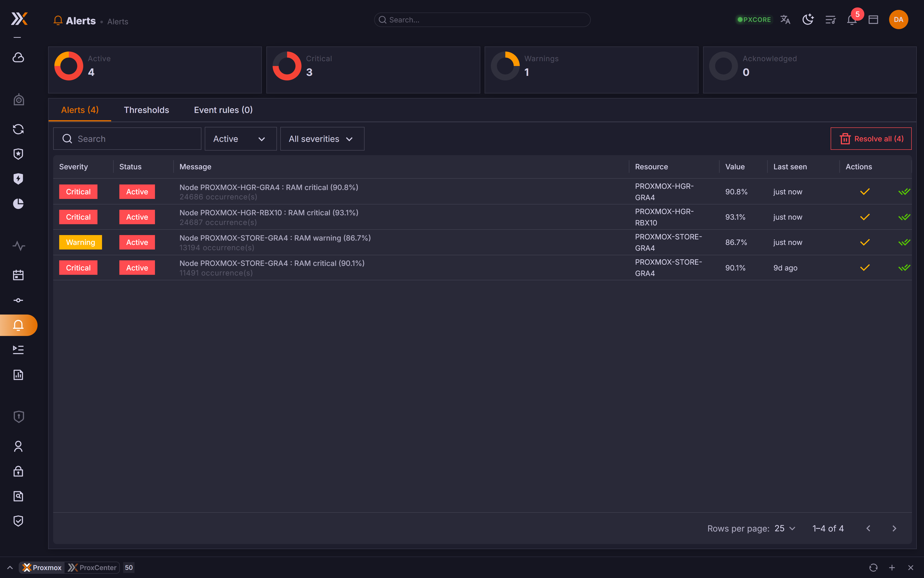Viewport: 924px width, 578px height.
Task: Open the Active status filter dropdown
Action: click(x=241, y=139)
